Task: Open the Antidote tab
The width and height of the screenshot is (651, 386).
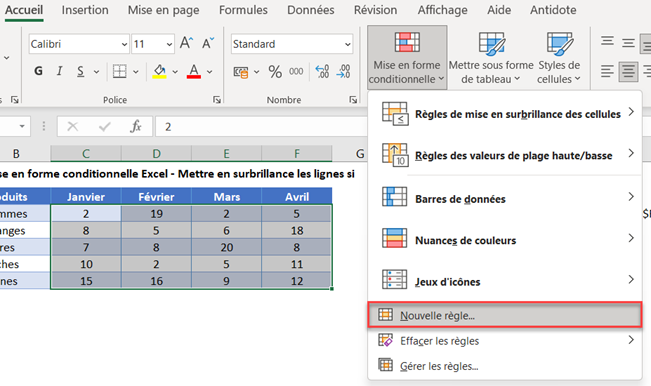Action: (553, 10)
